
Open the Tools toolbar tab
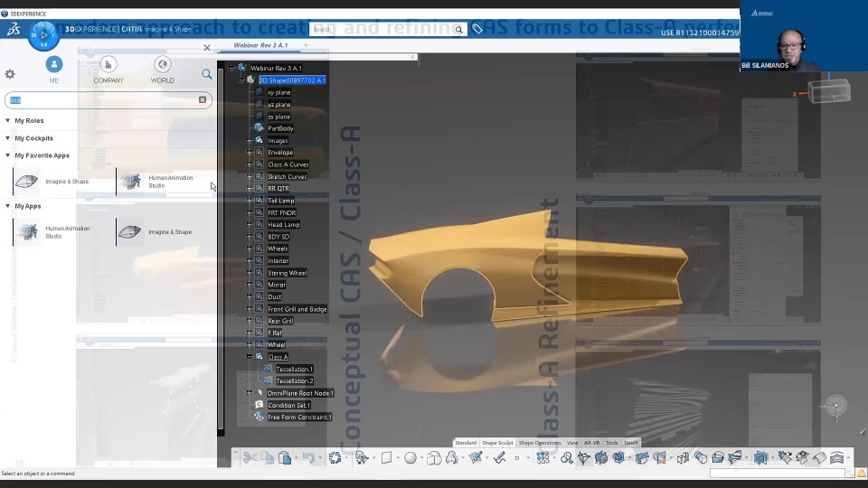[612, 443]
